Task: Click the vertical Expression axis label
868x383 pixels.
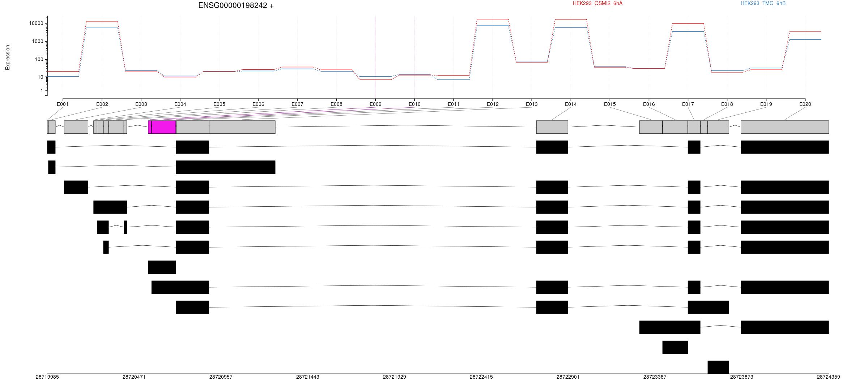Action: tap(8, 57)
